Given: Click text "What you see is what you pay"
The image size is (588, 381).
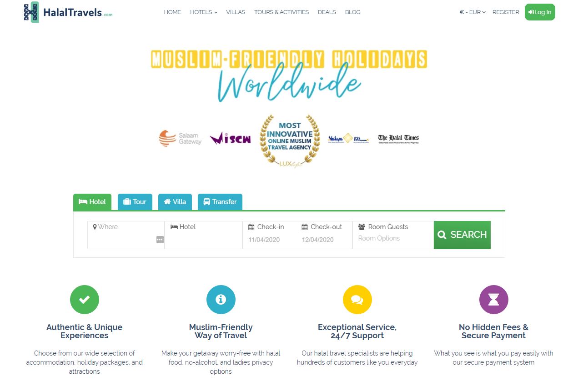Looking at the screenshot, I should pyautogui.click(x=477, y=353).
